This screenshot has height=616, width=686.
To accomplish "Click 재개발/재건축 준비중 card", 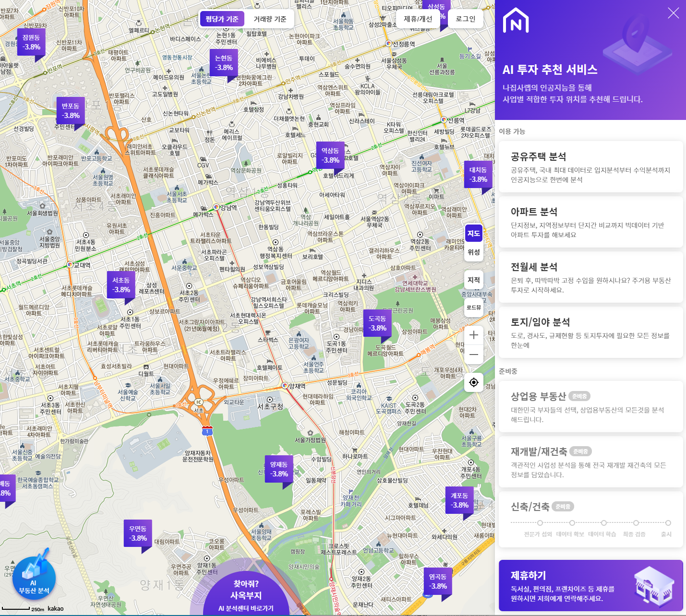I will 590,462.
